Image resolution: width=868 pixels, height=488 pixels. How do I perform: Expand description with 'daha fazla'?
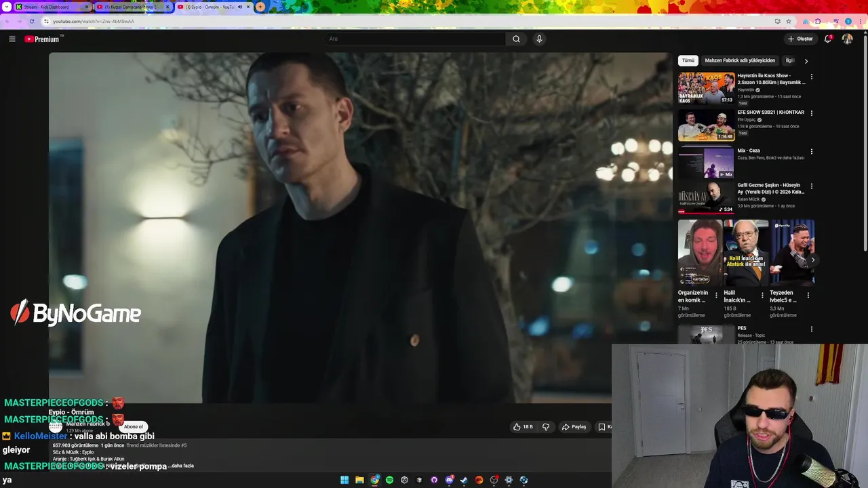[182, 466]
